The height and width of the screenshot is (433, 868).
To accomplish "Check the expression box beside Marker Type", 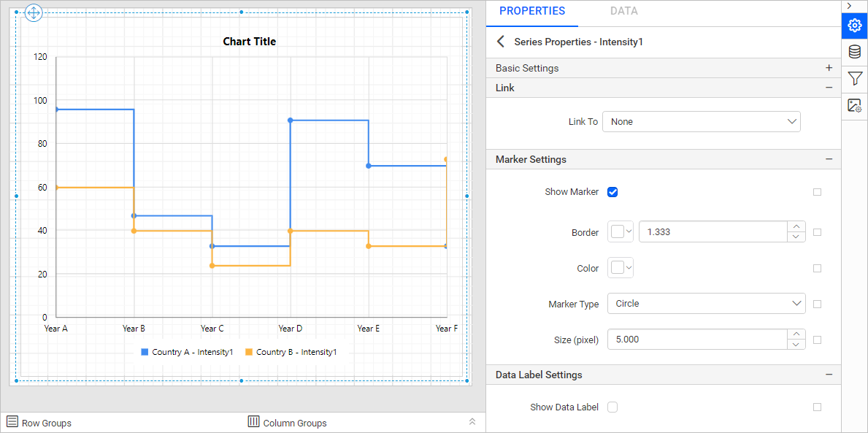I will pos(817,304).
